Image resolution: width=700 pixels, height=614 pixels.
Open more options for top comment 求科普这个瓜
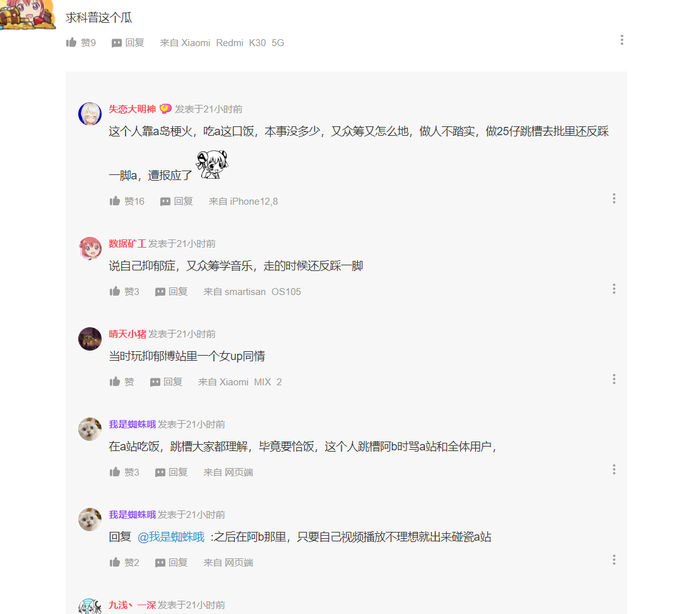[622, 40]
